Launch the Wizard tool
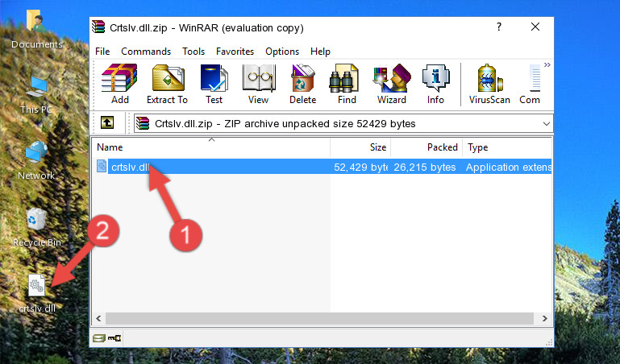620x364 pixels. coord(392,84)
